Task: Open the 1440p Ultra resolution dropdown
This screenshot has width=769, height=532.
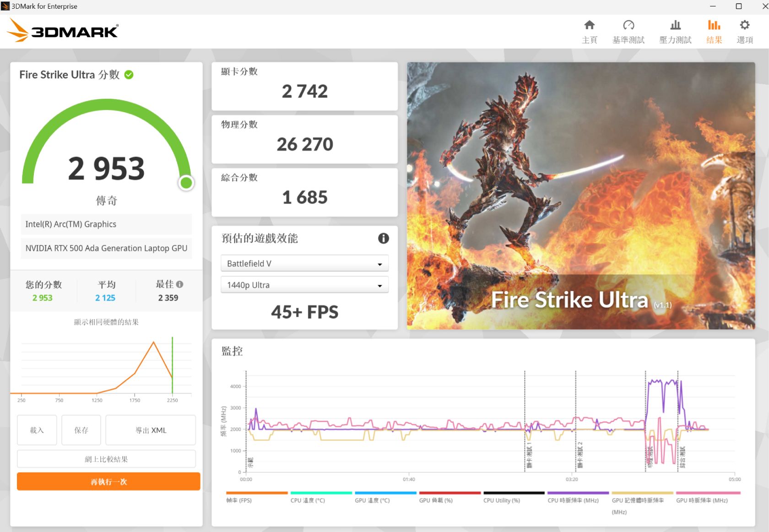Action: pos(304,285)
